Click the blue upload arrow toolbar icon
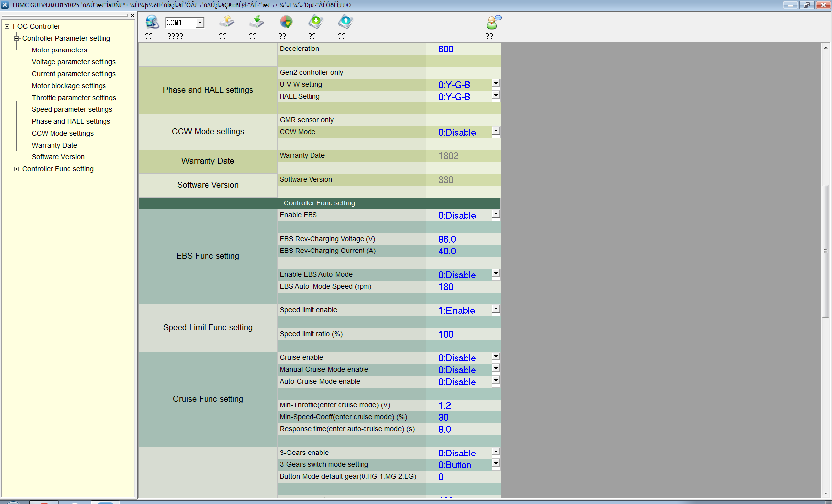This screenshot has height=504, width=832. coord(345,22)
